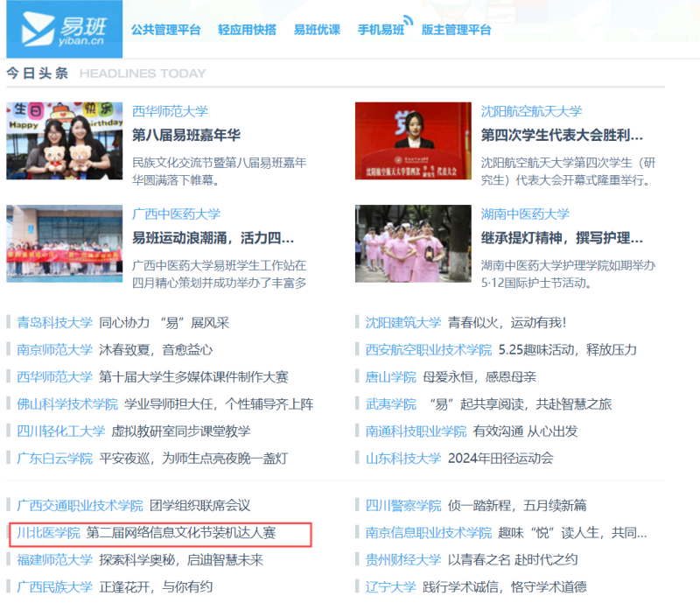Open the highlighted 川北医学院 装机达人赛 news
The height and width of the screenshot is (603, 700).
coord(157,532)
